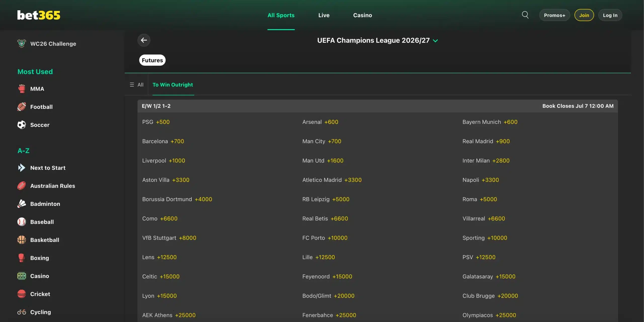This screenshot has width=644, height=322.
Task: Open the search magnifier icon
Action: [525, 15]
